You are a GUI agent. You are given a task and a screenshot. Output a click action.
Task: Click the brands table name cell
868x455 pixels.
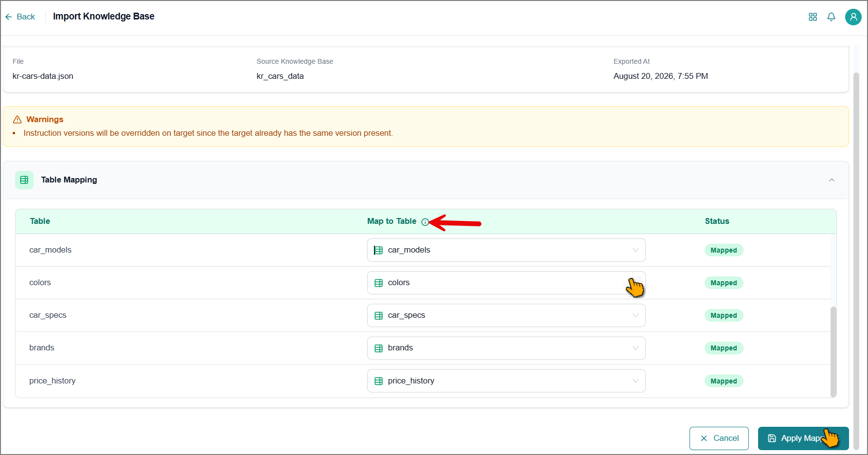[42, 348]
